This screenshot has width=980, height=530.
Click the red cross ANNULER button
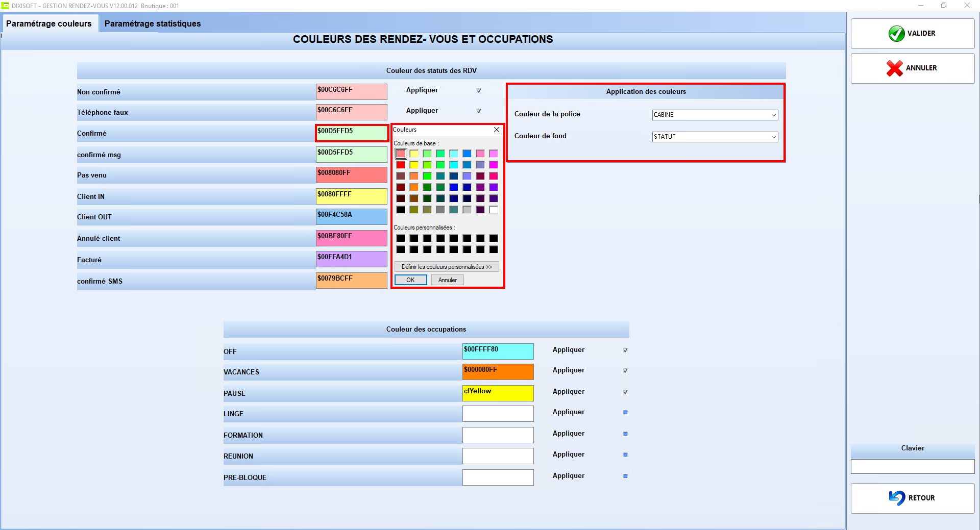coord(913,68)
